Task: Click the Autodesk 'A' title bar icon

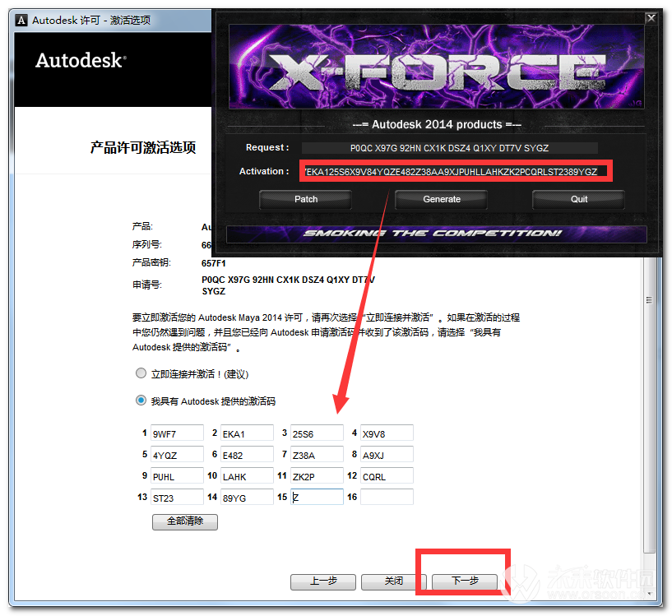Action: point(21,20)
